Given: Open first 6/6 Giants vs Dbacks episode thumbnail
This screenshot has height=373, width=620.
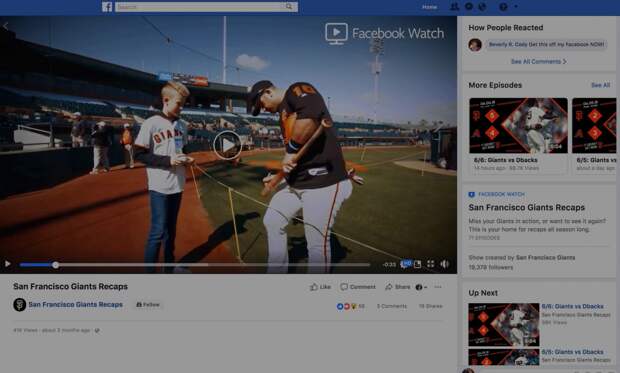Looking at the screenshot, I should 518,126.
